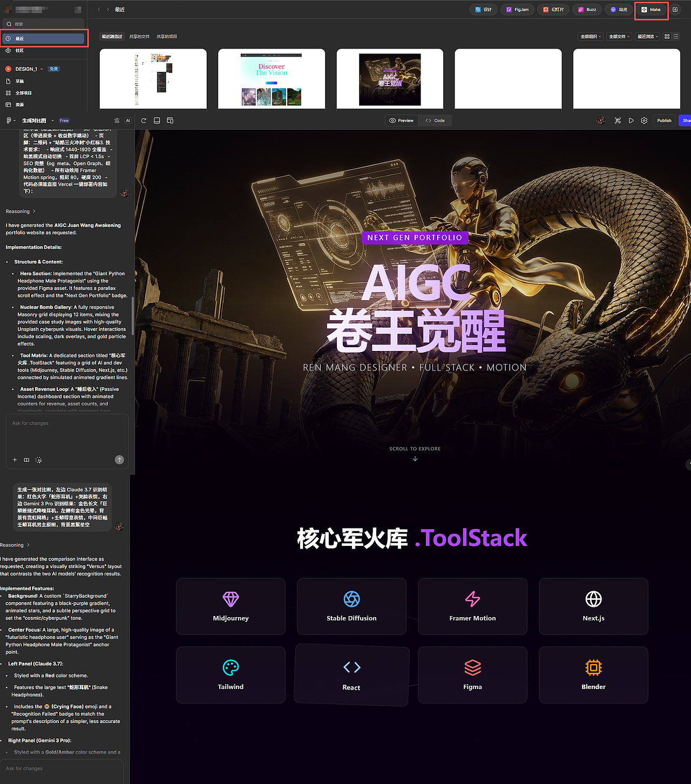691x784 pixels.
Task: Open the 全部组织 filter dropdown
Action: (591, 37)
